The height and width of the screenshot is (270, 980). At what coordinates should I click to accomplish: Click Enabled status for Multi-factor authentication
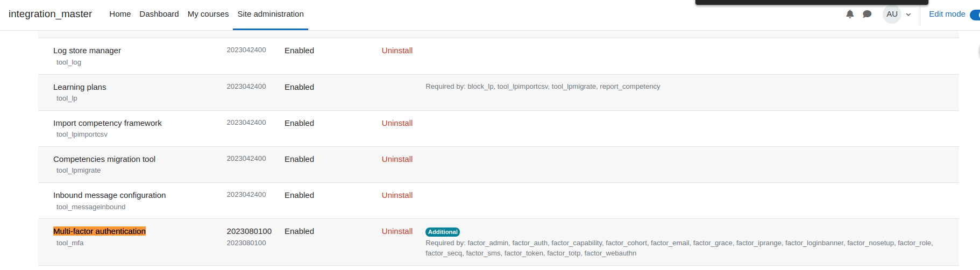tap(299, 231)
